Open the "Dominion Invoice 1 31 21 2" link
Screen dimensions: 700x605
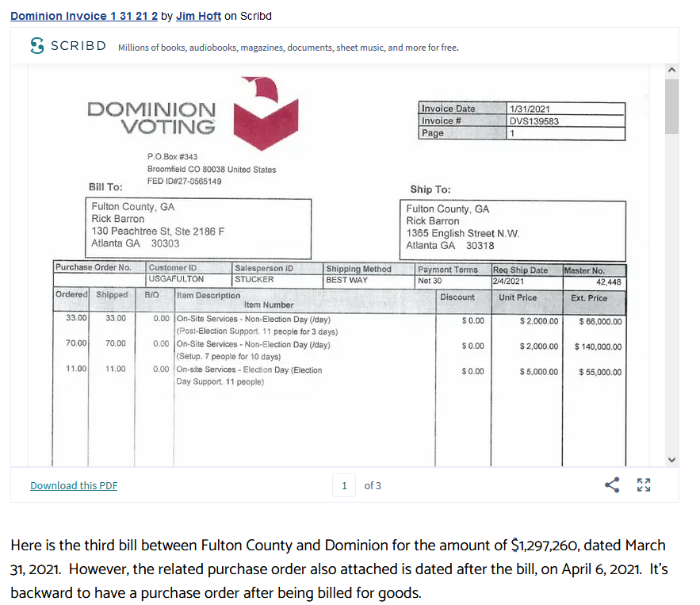tap(84, 16)
